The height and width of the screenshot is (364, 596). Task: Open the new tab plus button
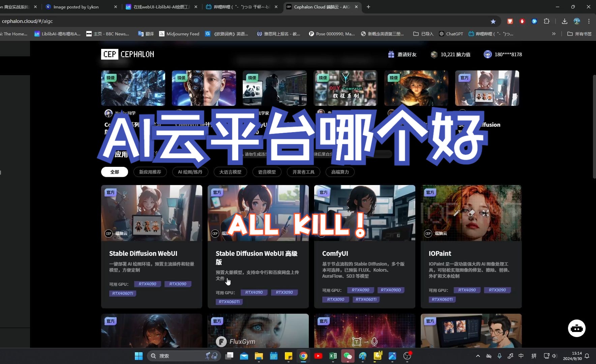pos(368,7)
